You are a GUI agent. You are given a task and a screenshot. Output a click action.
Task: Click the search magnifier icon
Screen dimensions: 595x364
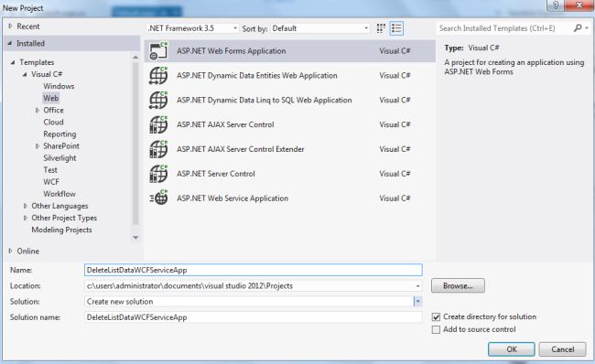578,28
